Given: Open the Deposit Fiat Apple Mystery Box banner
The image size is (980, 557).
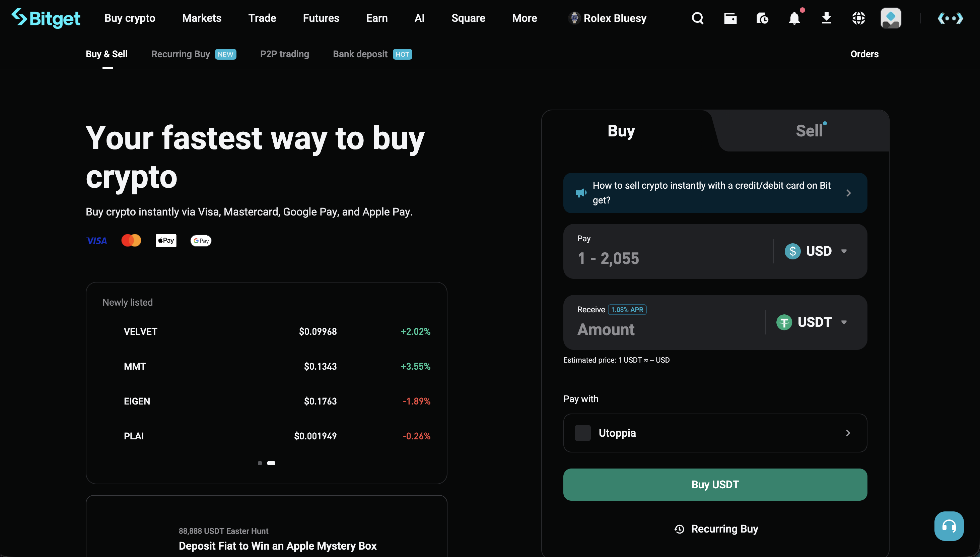Looking at the screenshot, I should 266,527.
